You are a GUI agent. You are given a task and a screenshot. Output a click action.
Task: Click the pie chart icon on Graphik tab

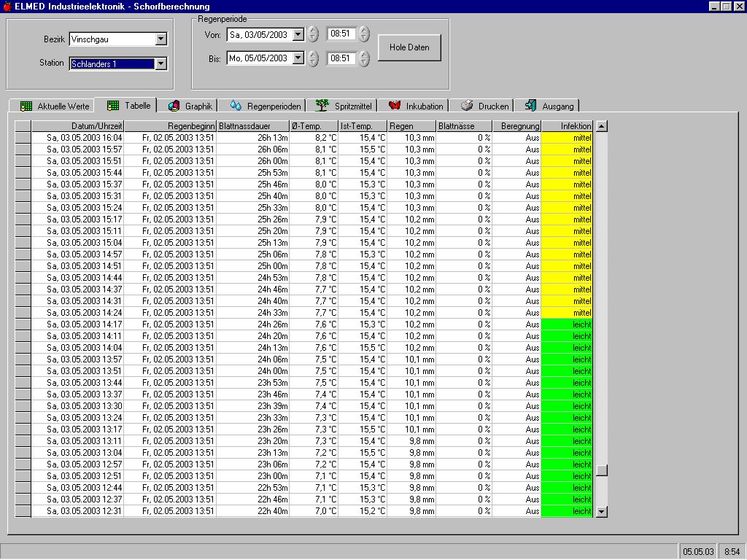coord(174,106)
